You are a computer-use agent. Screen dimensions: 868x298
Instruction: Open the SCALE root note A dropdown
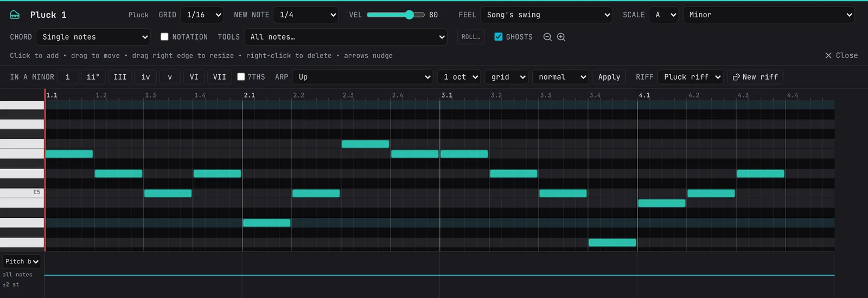click(x=664, y=15)
